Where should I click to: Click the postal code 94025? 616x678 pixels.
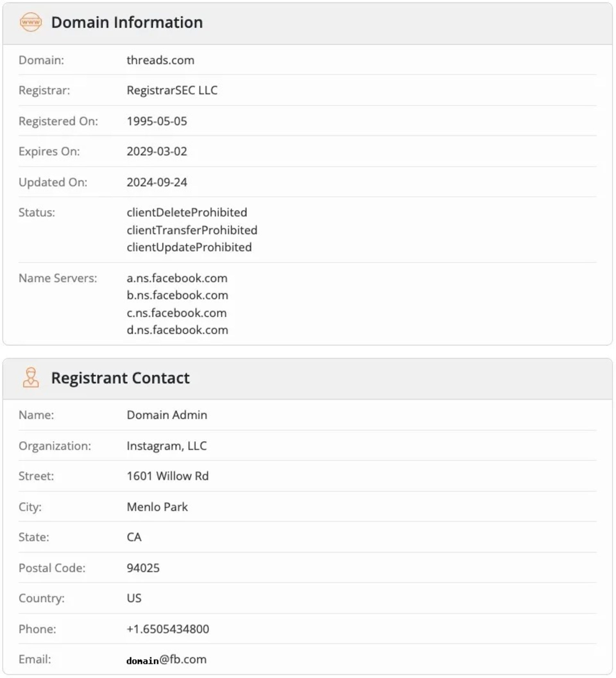pyautogui.click(x=143, y=568)
